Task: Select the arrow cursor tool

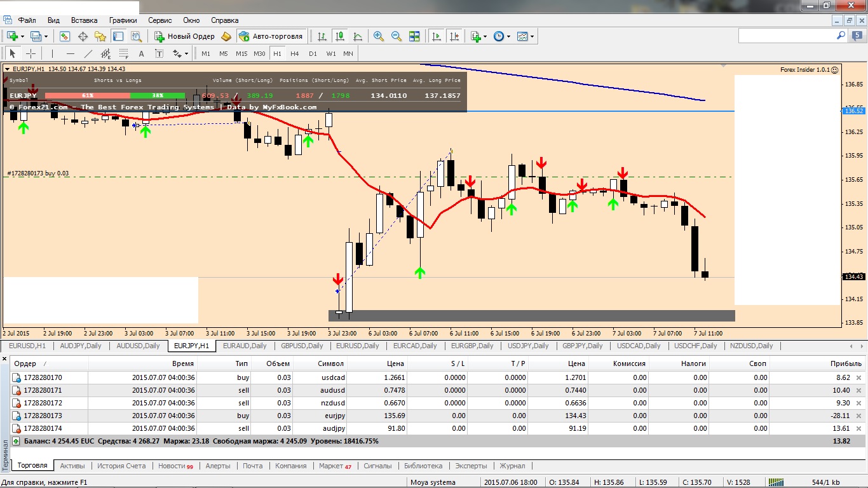Action: coord(12,53)
